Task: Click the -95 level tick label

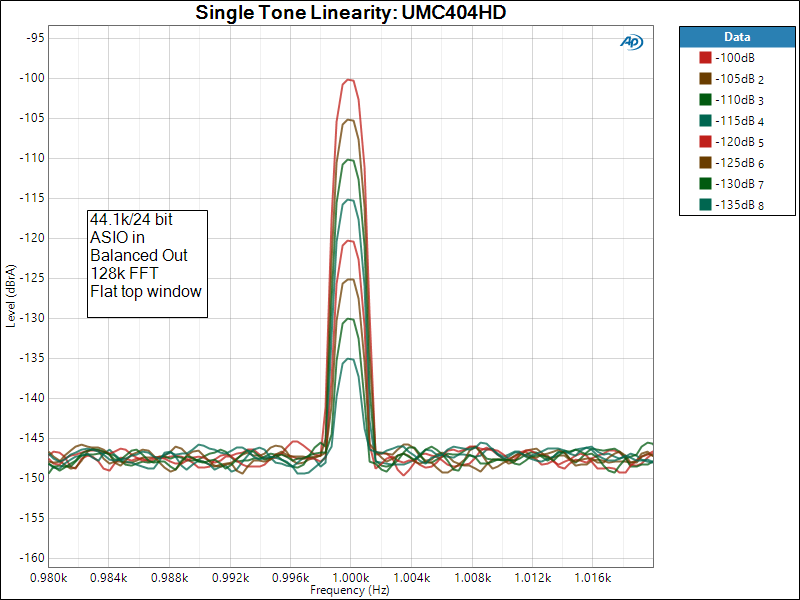Action: pos(35,38)
